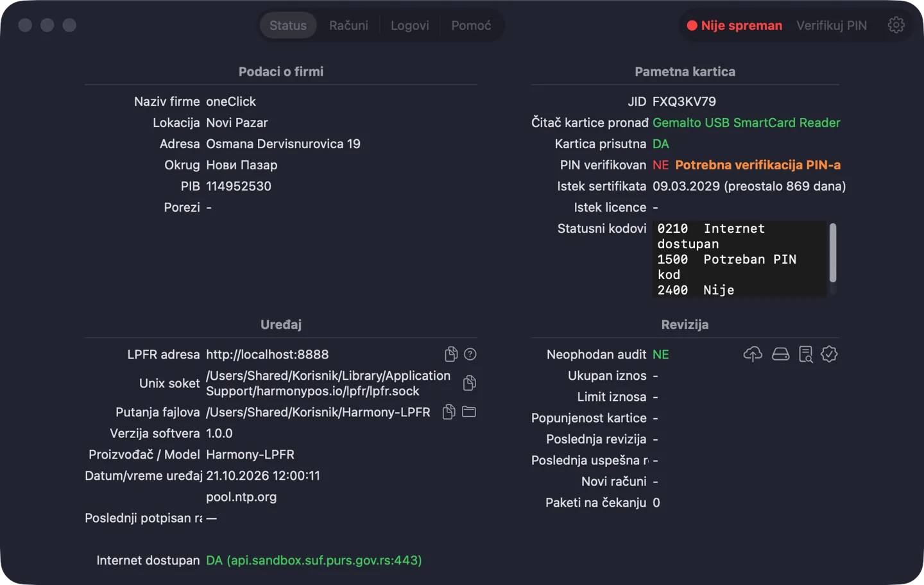Click the software version 1.0.0
924x585 pixels.
219,433
